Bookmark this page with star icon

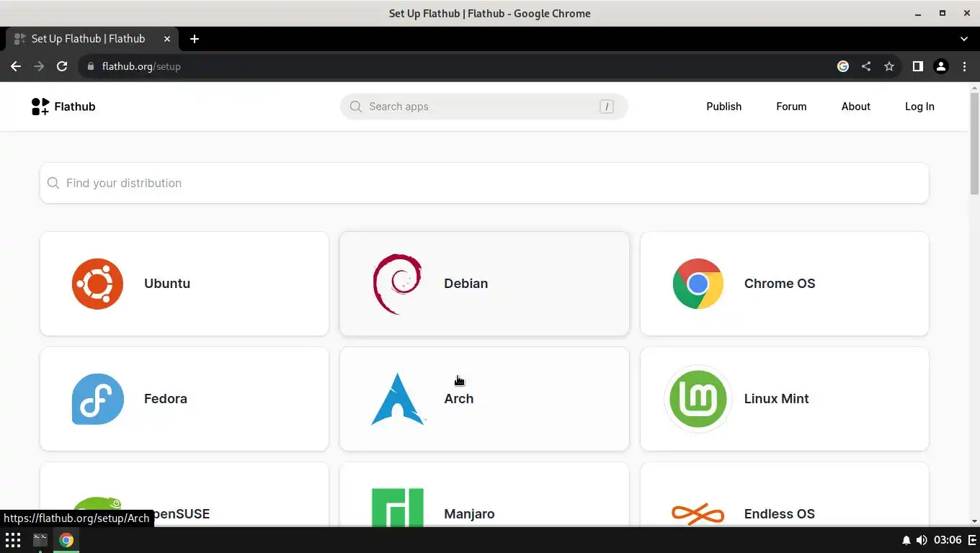point(889,66)
